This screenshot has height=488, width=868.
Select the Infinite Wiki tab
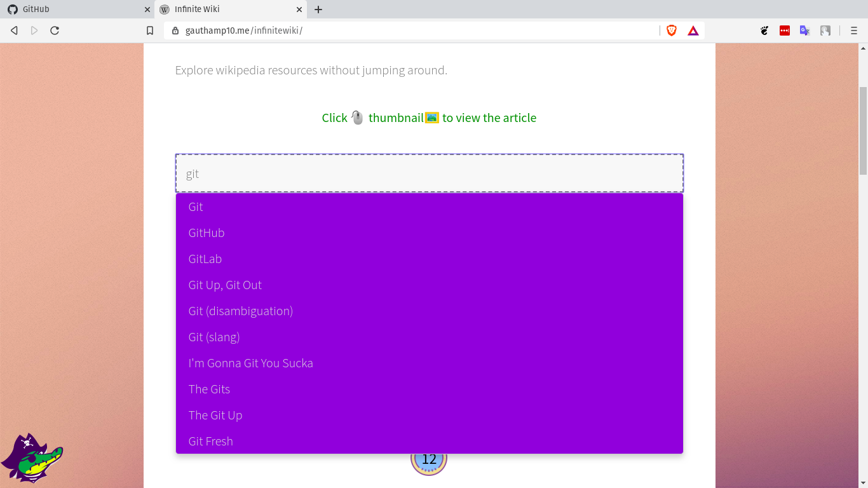[x=231, y=10]
